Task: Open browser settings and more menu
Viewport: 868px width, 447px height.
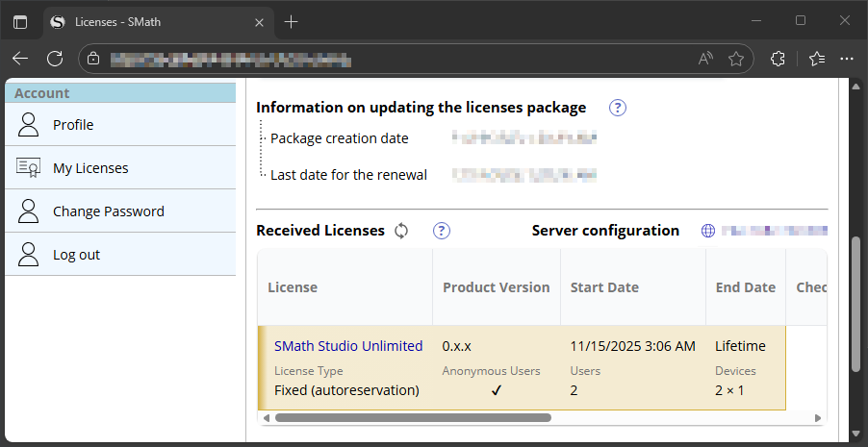Action: click(847, 58)
